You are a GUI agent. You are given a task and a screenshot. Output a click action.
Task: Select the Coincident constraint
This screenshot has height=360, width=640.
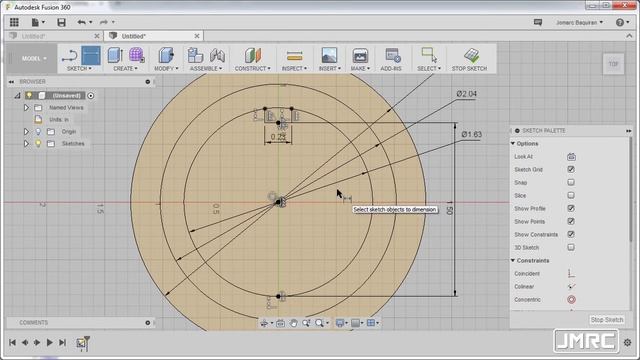(571, 273)
